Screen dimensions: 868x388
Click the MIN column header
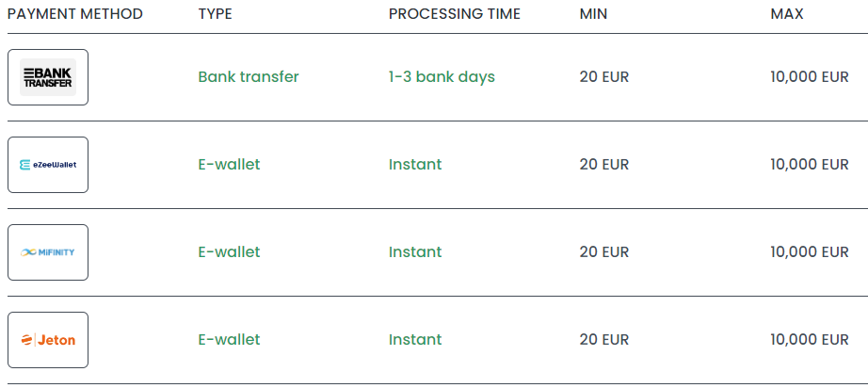(593, 14)
